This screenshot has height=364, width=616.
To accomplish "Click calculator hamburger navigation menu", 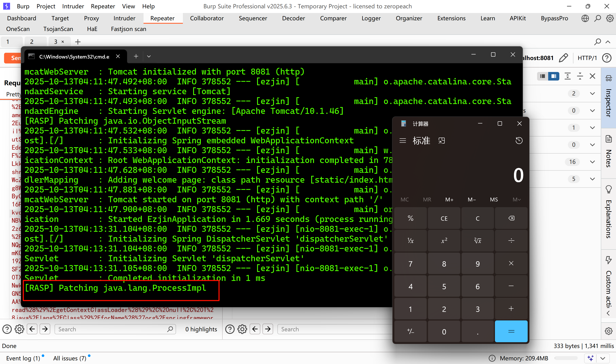I will 403,141.
